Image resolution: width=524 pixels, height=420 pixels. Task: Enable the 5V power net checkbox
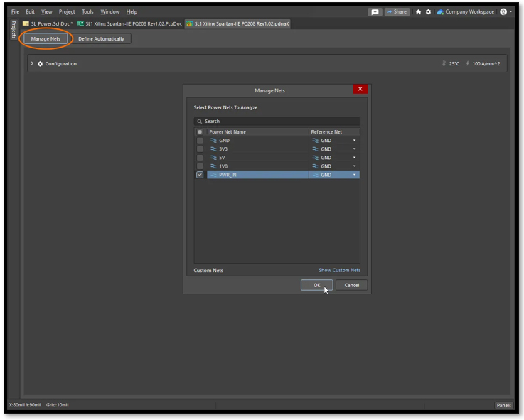[200, 158]
